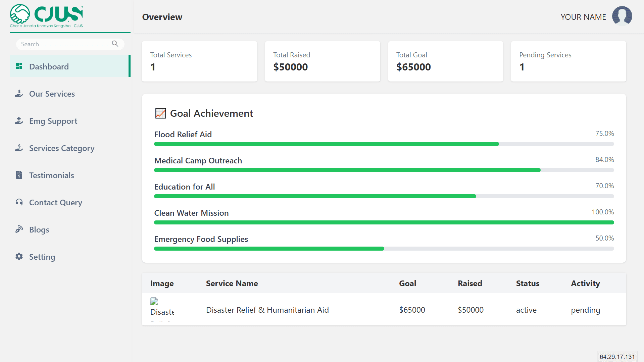Viewport: 644px width, 362px height.
Task: Go to Services Category page
Action: click(61, 148)
